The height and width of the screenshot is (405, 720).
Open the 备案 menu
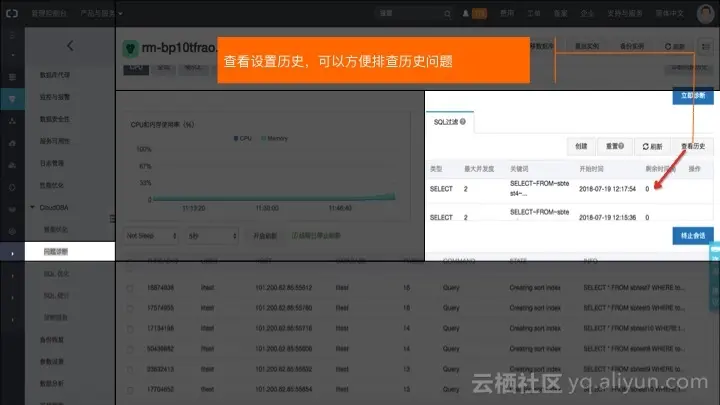pyautogui.click(x=560, y=13)
